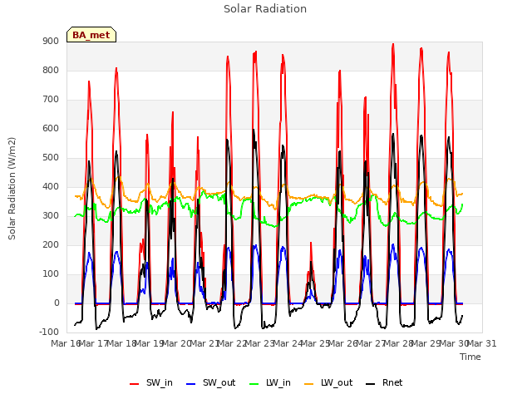This screenshot has width=532, height=399.
Task: Click the Solar Radiation chart title
Action: (265, 9)
